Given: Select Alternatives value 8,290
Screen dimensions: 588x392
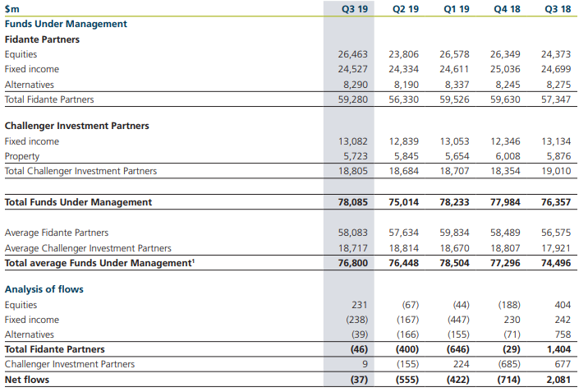Looking at the screenshot, I should 356,85.
